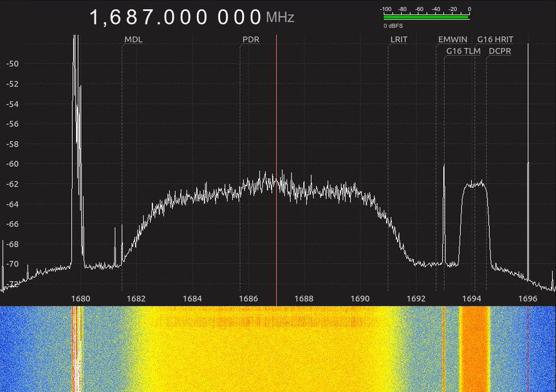This screenshot has width=556, height=392.
Task: Click the 1692 frequency axis label
Action: pos(416,299)
